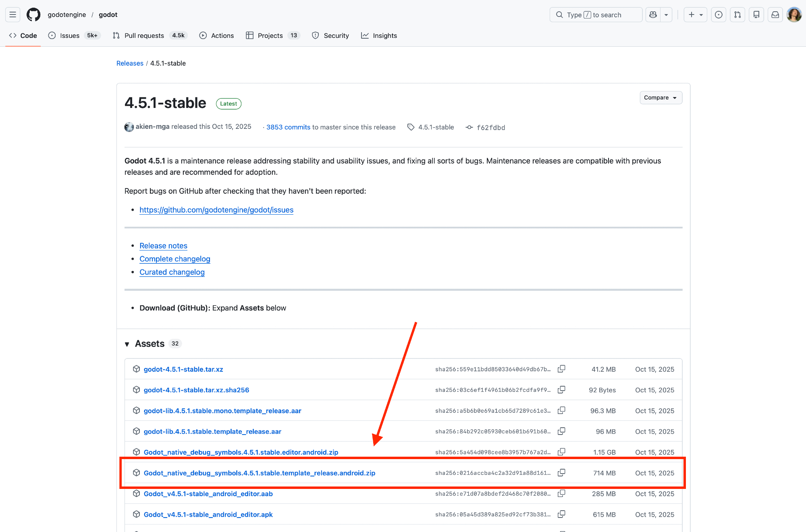Download Godot_native_debug_symbols template_release android zip
This screenshot has width=806, height=532.
pyautogui.click(x=259, y=473)
